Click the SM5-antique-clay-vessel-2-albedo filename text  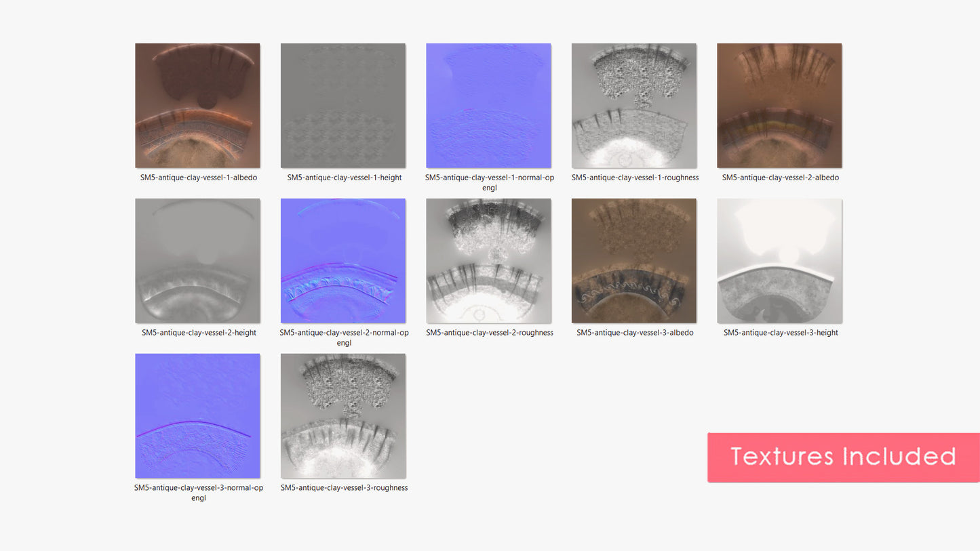(x=780, y=178)
